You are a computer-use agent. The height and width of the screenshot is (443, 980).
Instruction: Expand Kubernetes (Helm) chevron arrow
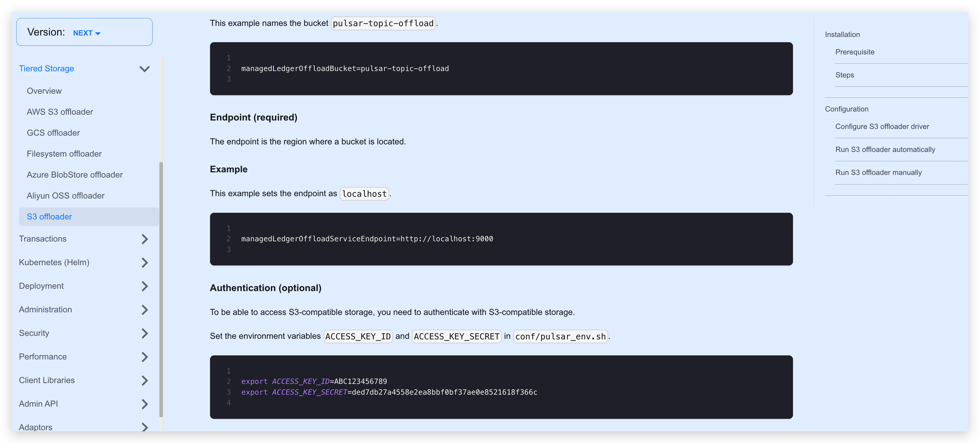click(x=144, y=262)
